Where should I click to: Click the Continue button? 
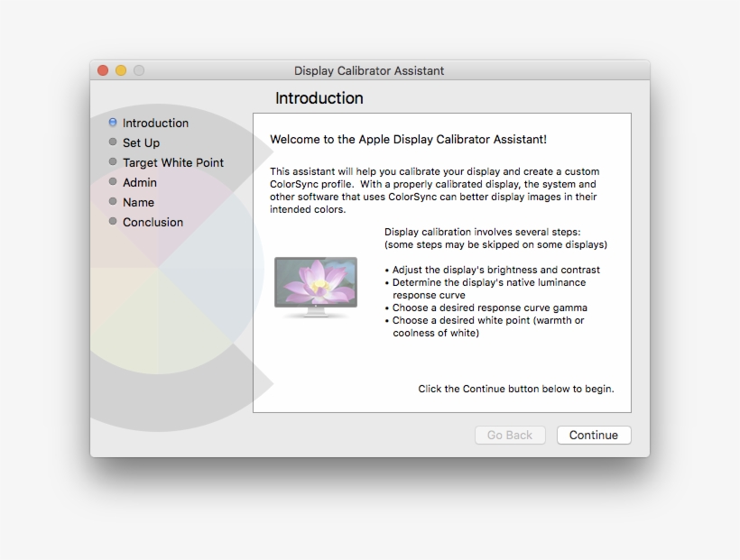click(x=594, y=435)
